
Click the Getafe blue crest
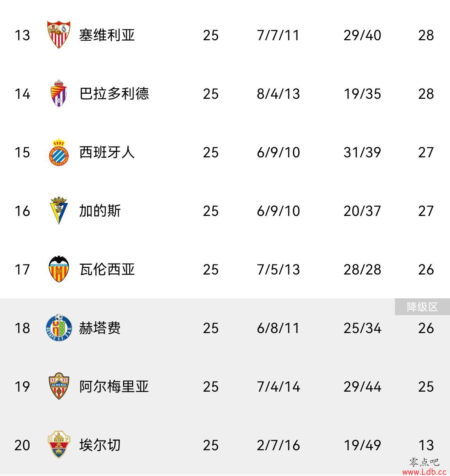[x=59, y=328]
